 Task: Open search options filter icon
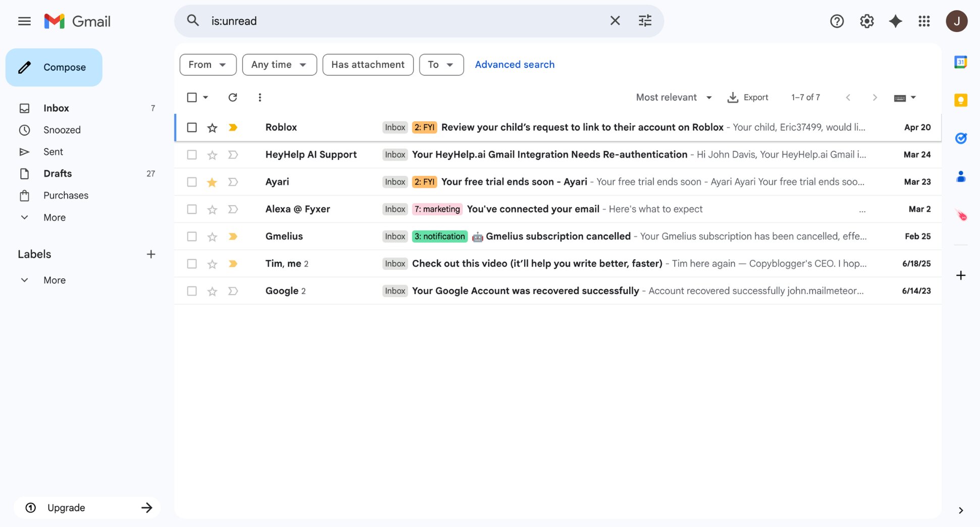click(645, 21)
